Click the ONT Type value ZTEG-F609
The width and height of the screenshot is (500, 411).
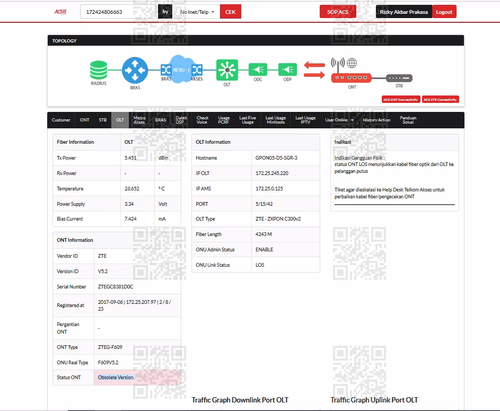[110, 347]
